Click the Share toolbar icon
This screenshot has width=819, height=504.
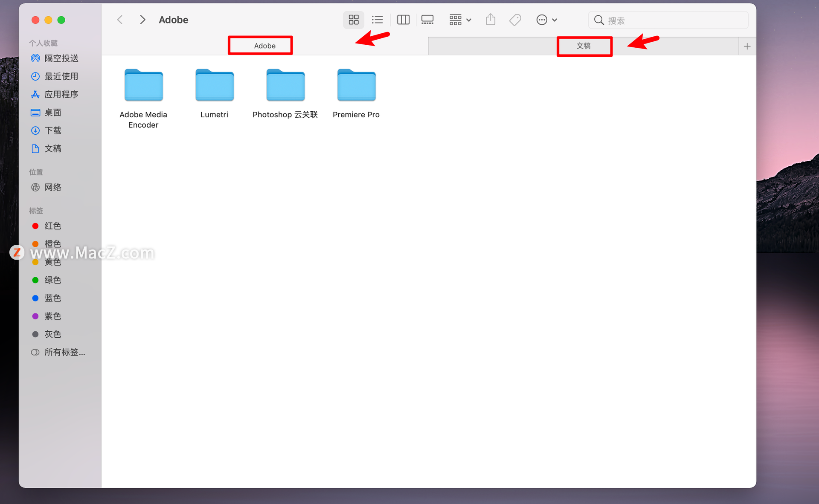491,20
